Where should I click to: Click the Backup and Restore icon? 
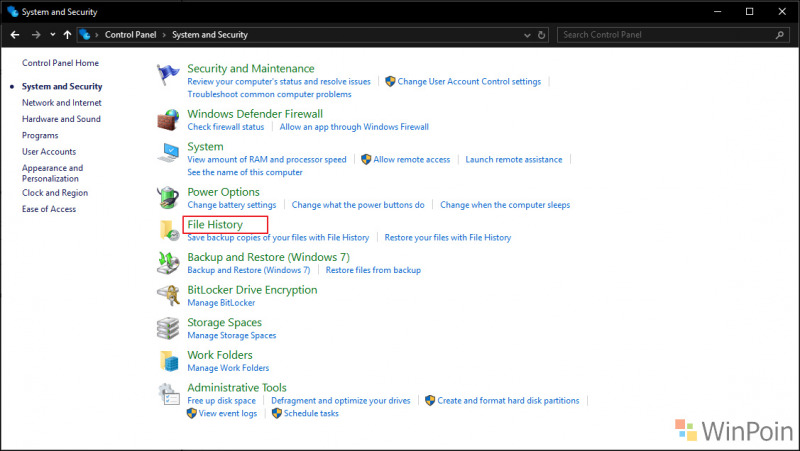pos(168,263)
